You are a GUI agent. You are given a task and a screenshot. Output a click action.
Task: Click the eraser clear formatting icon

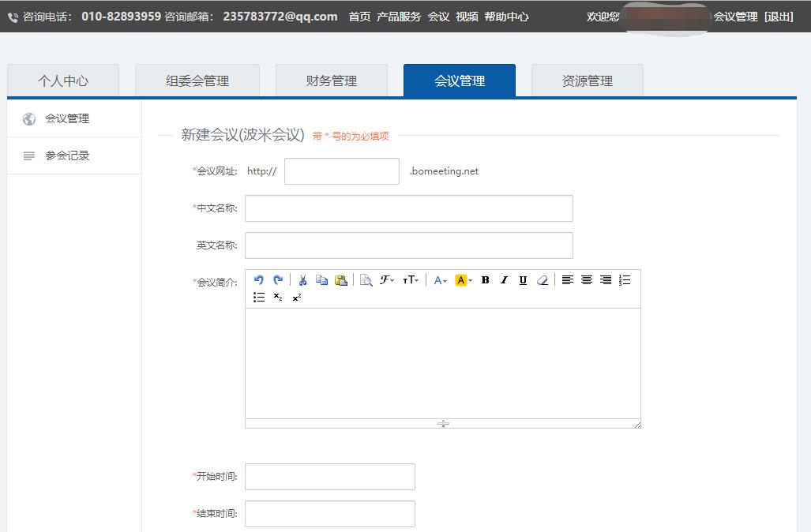tap(543, 280)
